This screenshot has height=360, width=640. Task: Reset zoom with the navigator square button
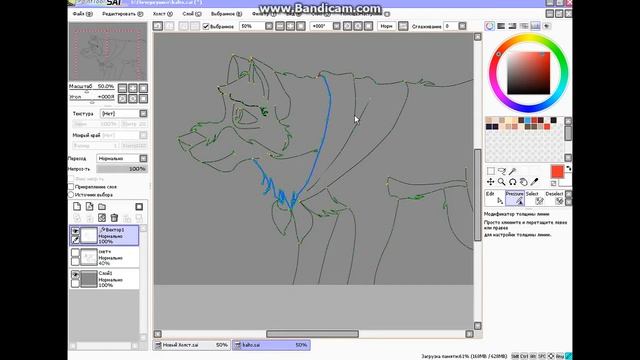pos(143,88)
